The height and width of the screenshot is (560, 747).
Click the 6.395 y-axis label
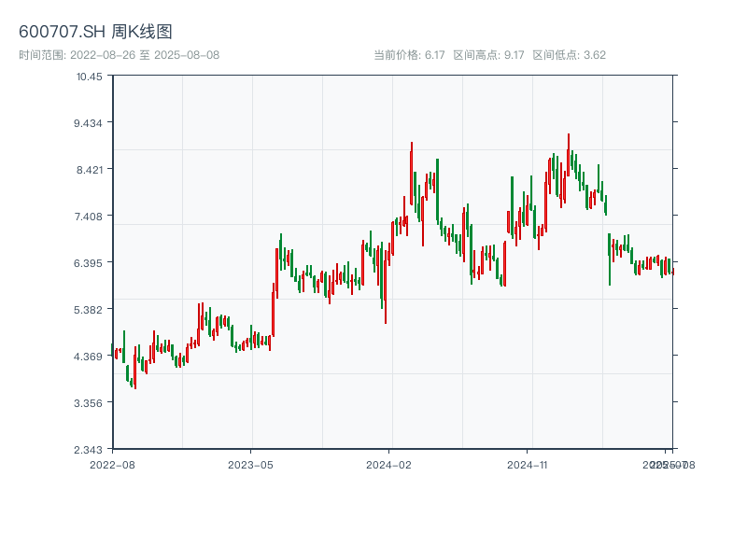(90, 263)
